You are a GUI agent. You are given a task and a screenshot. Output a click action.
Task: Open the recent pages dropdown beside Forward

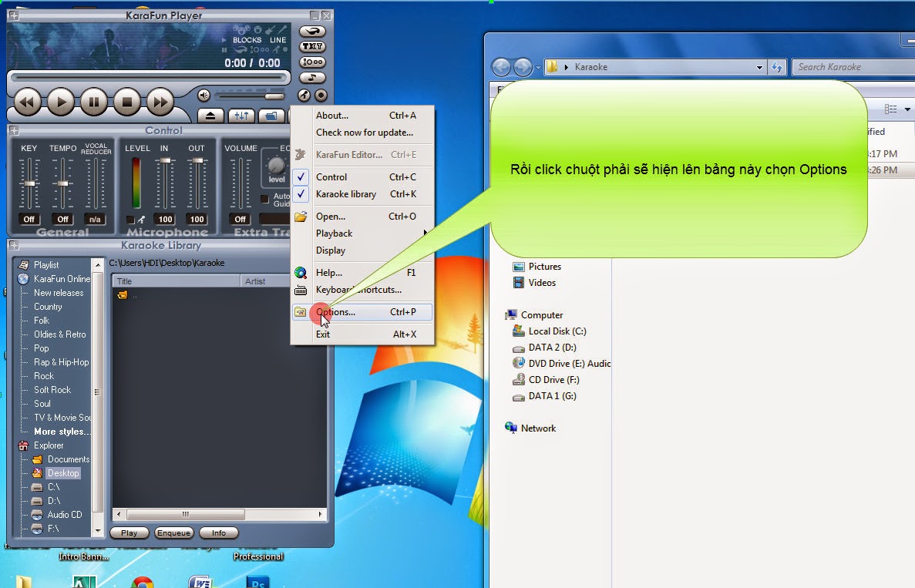538,68
